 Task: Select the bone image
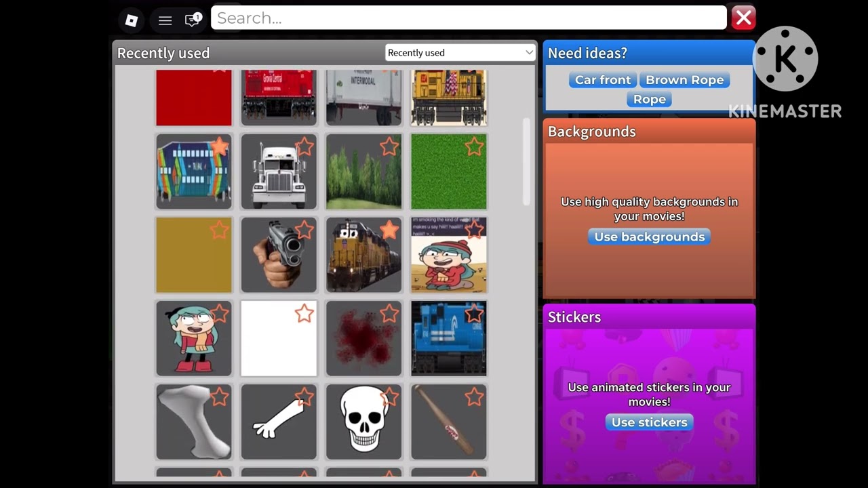point(194,422)
